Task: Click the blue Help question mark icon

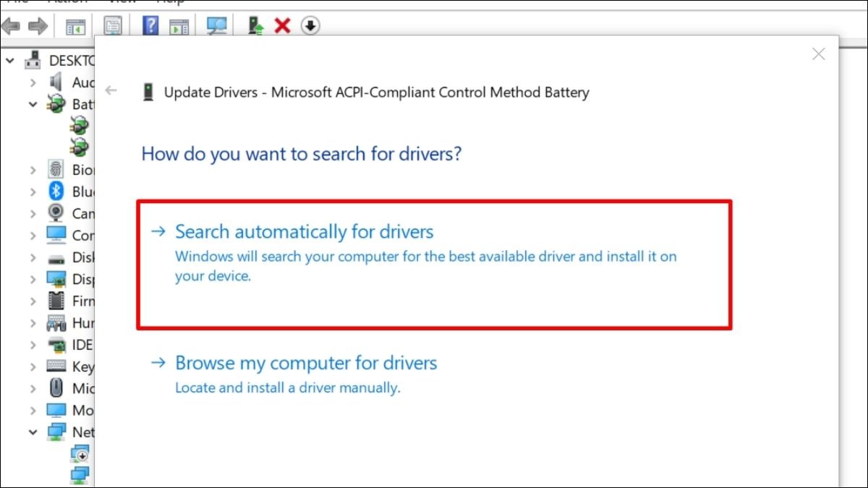Action: pyautogui.click(x=150, y=27)
